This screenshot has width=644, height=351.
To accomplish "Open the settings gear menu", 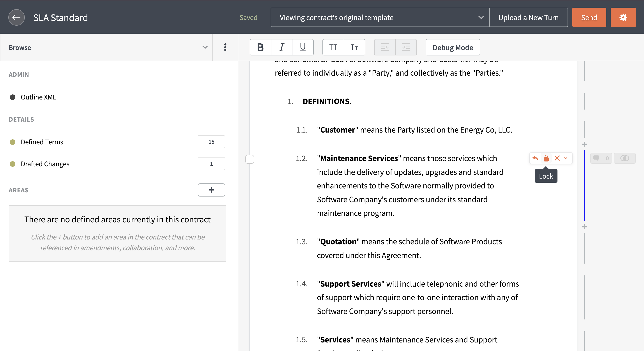I will pos(623,17).
